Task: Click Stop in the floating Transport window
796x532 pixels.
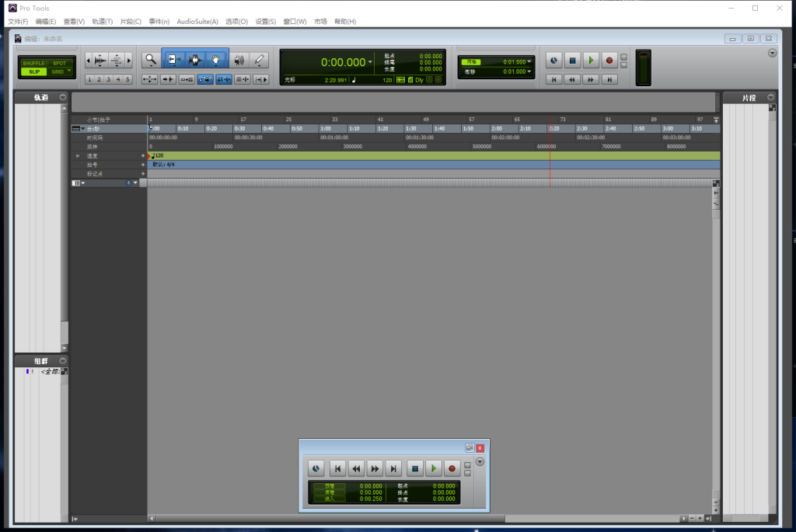Action: click(415, 468)
